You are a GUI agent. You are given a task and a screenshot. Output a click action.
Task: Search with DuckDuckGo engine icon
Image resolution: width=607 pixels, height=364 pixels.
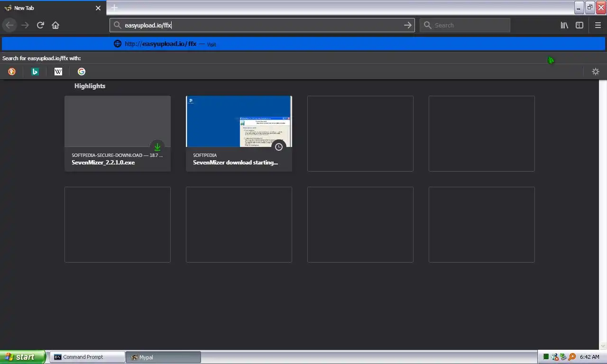pyautogui.click(x=12, y=72)
